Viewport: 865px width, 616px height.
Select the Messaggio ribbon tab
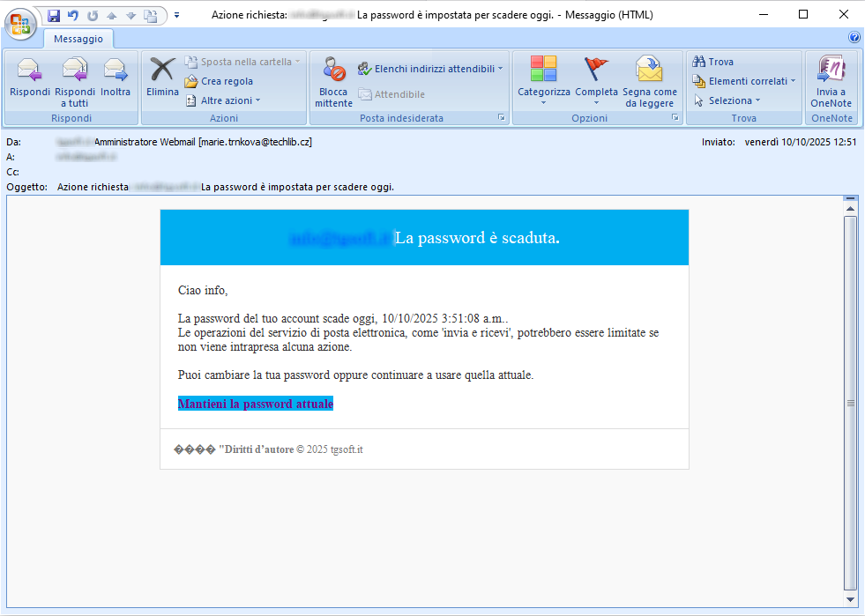coord(78,39)
